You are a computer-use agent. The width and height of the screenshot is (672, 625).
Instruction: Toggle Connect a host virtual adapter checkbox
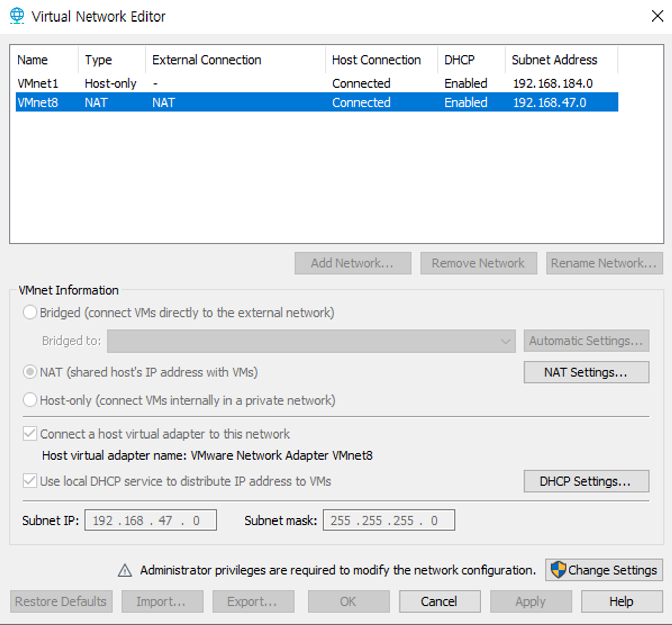point(30,434)
